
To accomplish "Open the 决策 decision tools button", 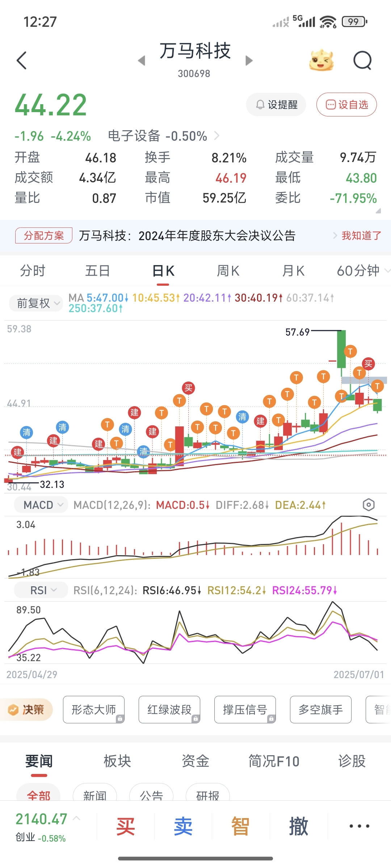I will [26, 710].
